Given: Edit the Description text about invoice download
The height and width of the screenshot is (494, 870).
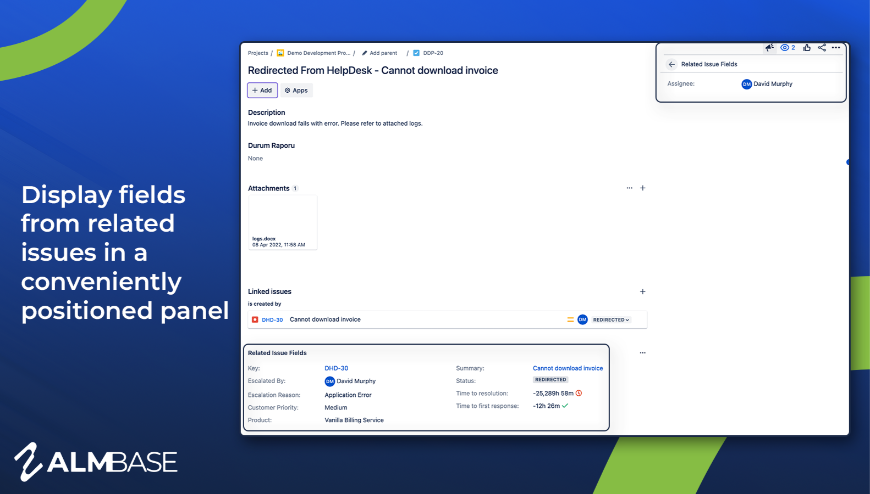Looking at the screenshot, I should point(335,124).
